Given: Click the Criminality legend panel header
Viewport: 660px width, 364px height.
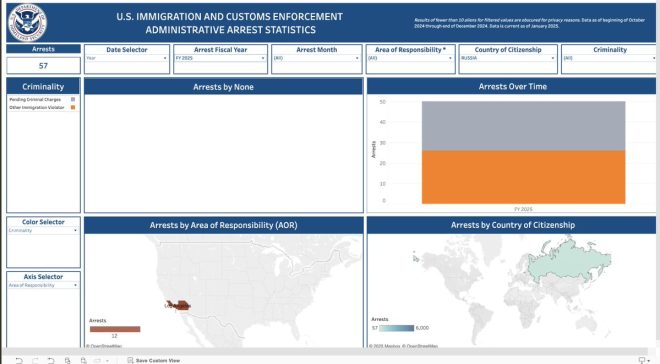Looking at the screenshot, I should click(x=43, y=87).
